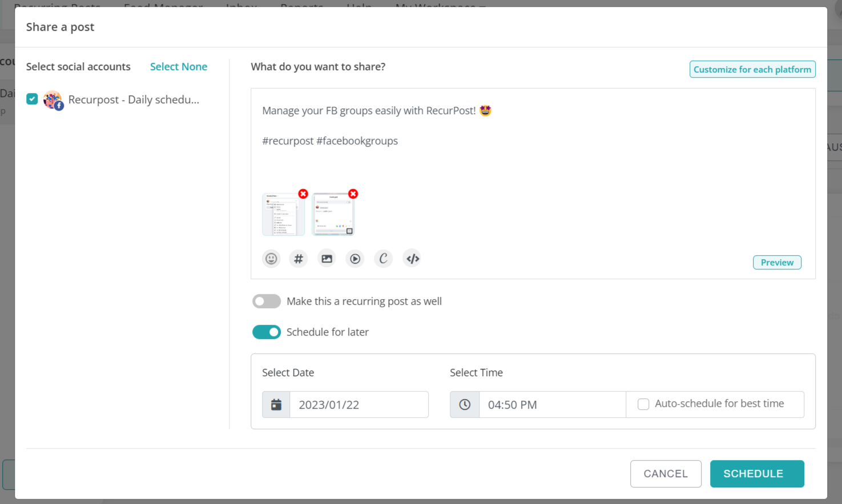Viewport: 842px width, 504px height.
Task: Open the first attached image thumbnail
Action: click(283, 214)
